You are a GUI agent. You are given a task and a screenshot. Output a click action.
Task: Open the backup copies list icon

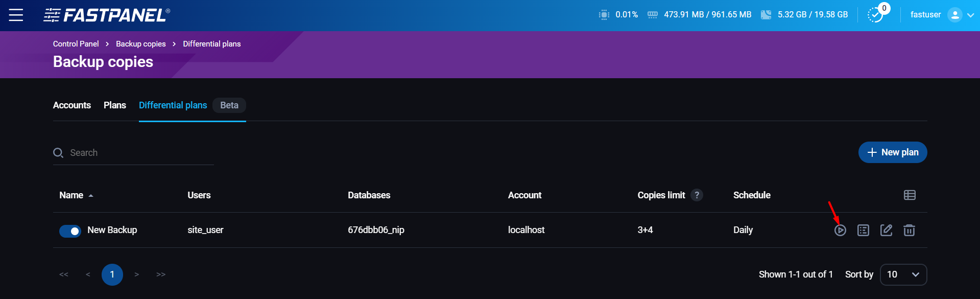[x=863, y=231]
